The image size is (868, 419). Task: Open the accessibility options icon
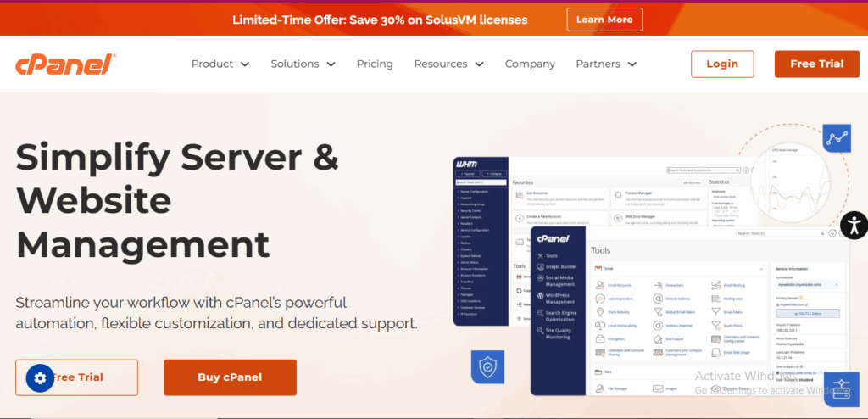[x=854, y=225]
